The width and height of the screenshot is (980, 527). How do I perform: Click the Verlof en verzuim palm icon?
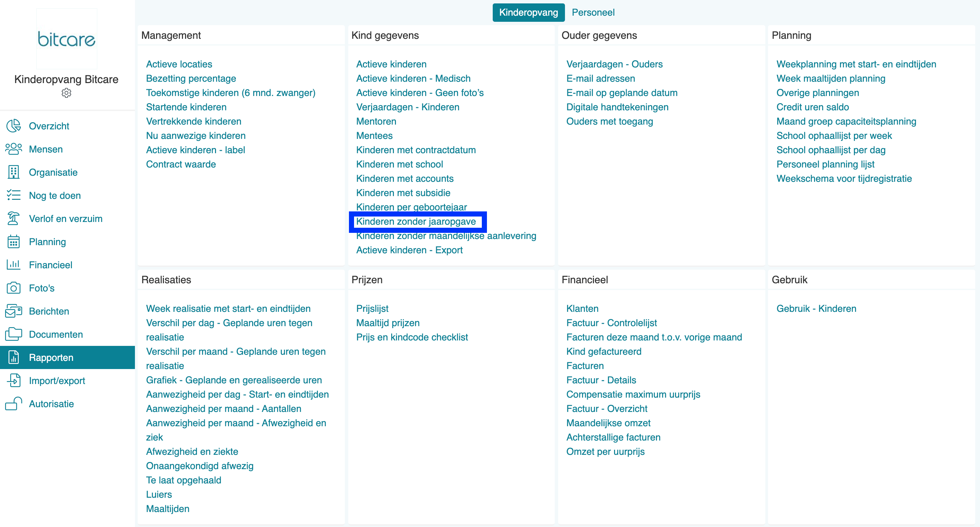[14, 219]
